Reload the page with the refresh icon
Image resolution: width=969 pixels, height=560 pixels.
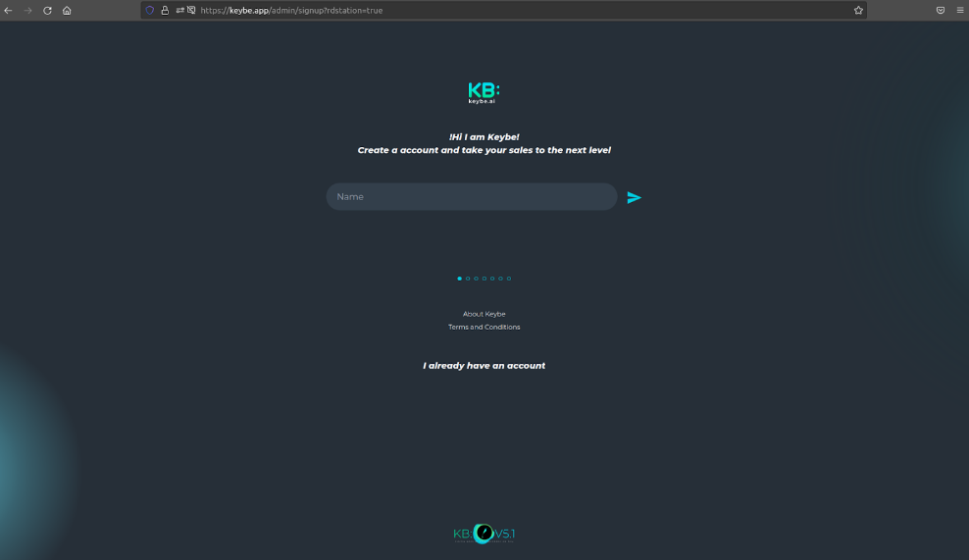[x=47, y=10]
